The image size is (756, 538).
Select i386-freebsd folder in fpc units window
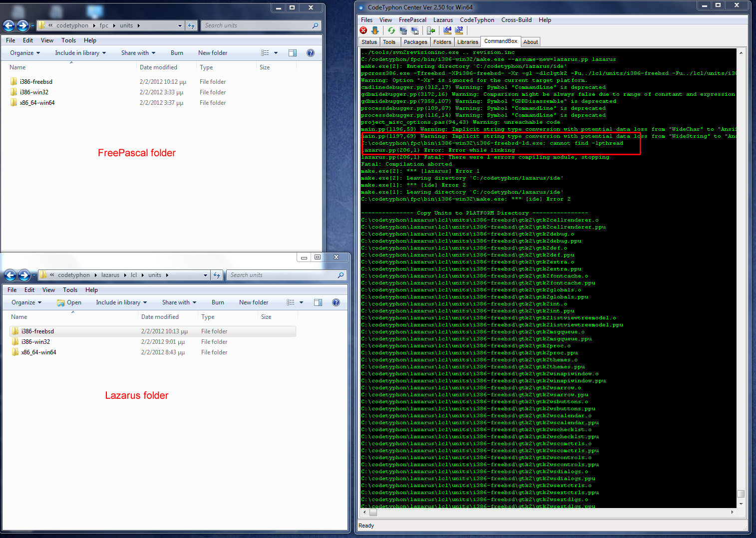point(36,82)
